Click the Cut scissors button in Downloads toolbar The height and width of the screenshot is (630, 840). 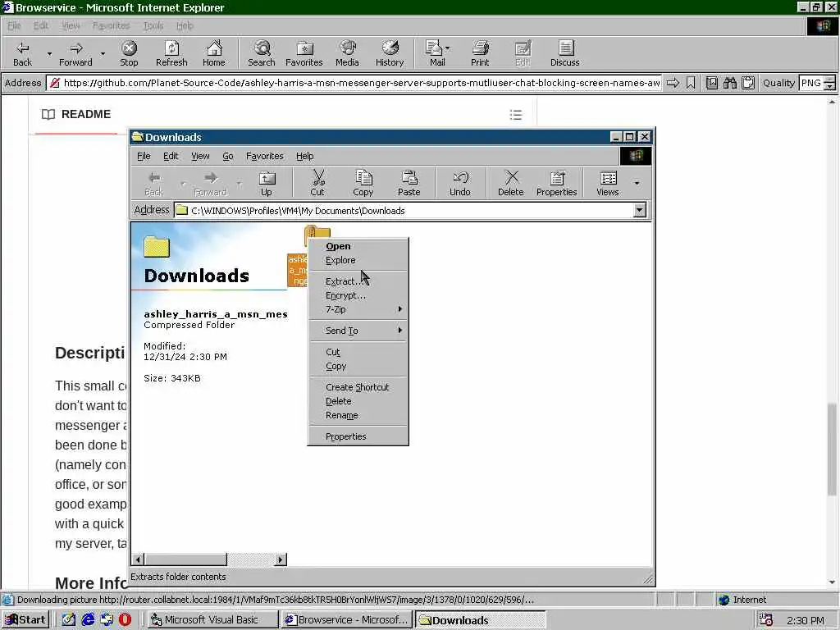click(x=317, y=183)
